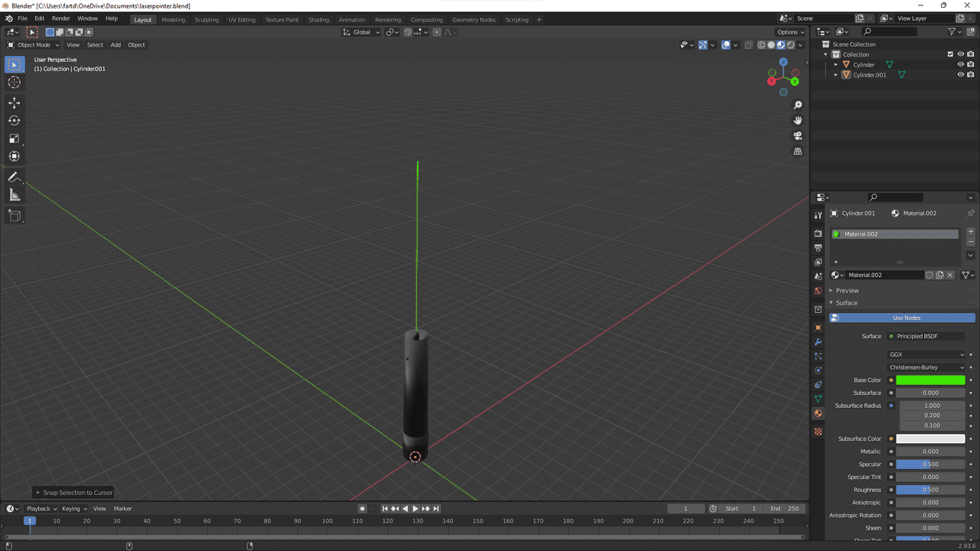Viewport: 980px width, 551px height.
Task: Switch to orthographic grid view icon
Action: coord(798,152)
